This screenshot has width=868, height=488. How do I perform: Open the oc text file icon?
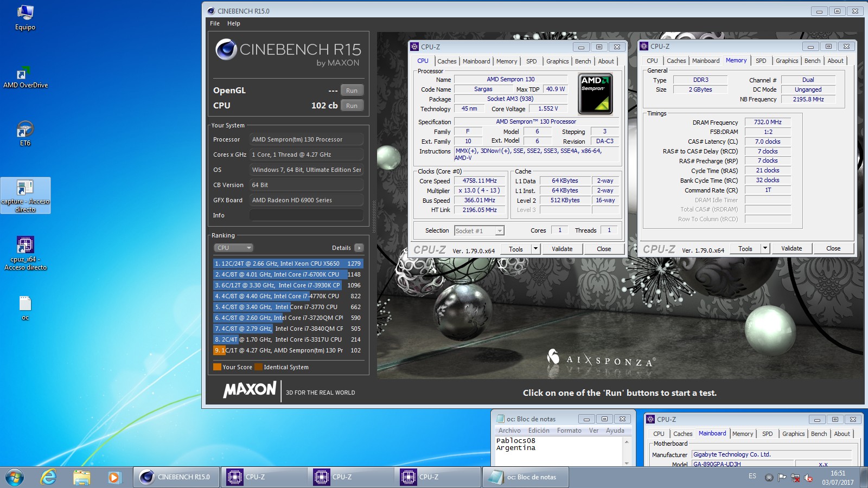[25, 308]
